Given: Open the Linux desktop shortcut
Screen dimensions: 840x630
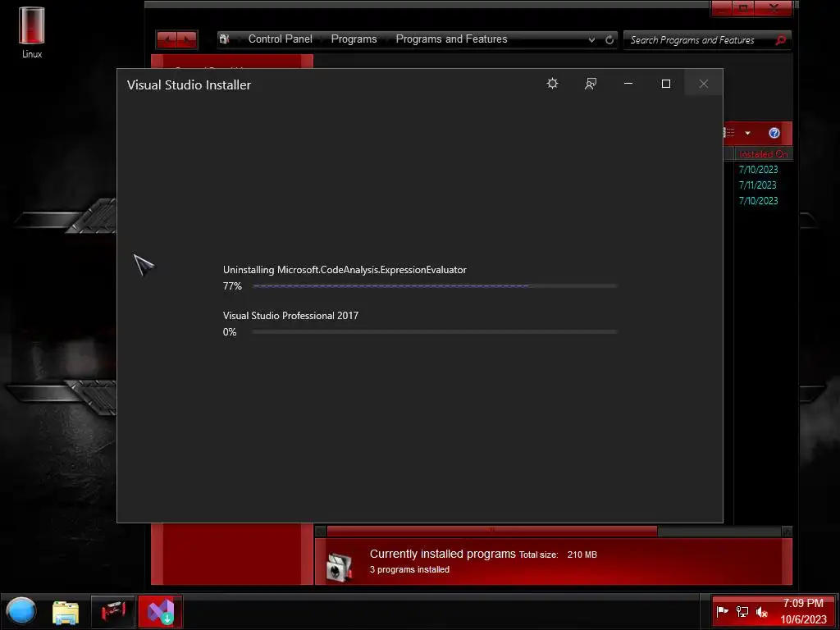Looking at the screenshot, I should 32,32.
